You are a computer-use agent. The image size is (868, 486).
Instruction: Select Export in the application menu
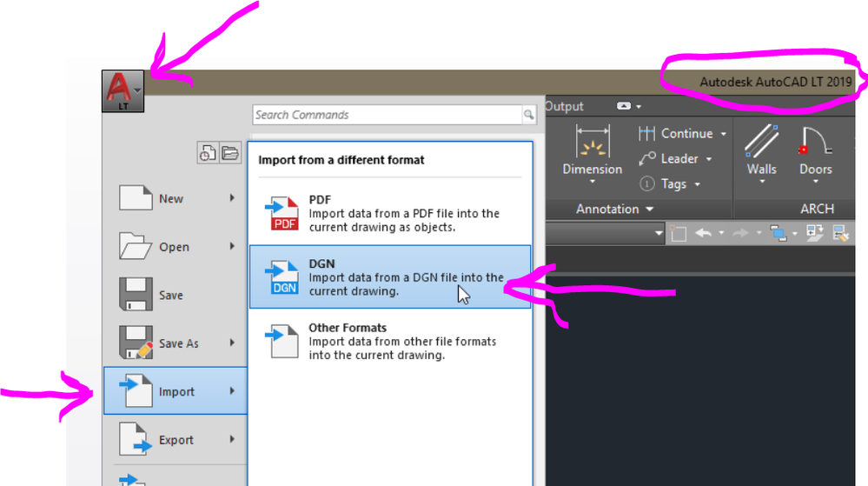coord(175,439)
